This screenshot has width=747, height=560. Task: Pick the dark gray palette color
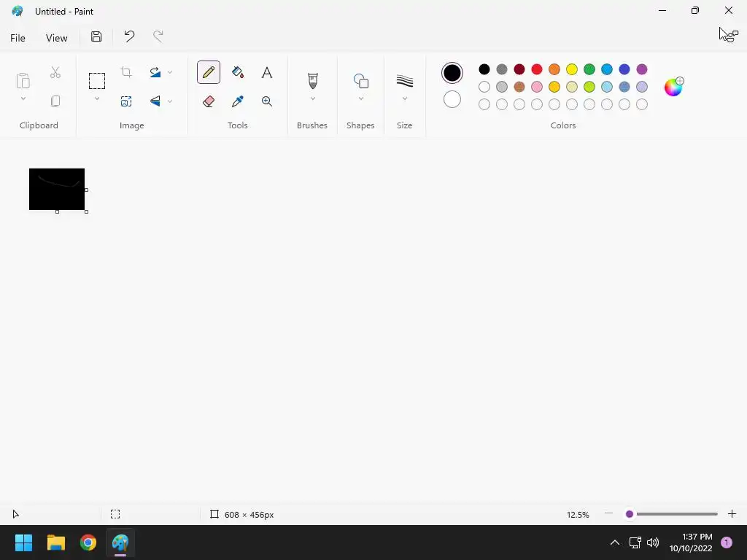pos(502,69)
